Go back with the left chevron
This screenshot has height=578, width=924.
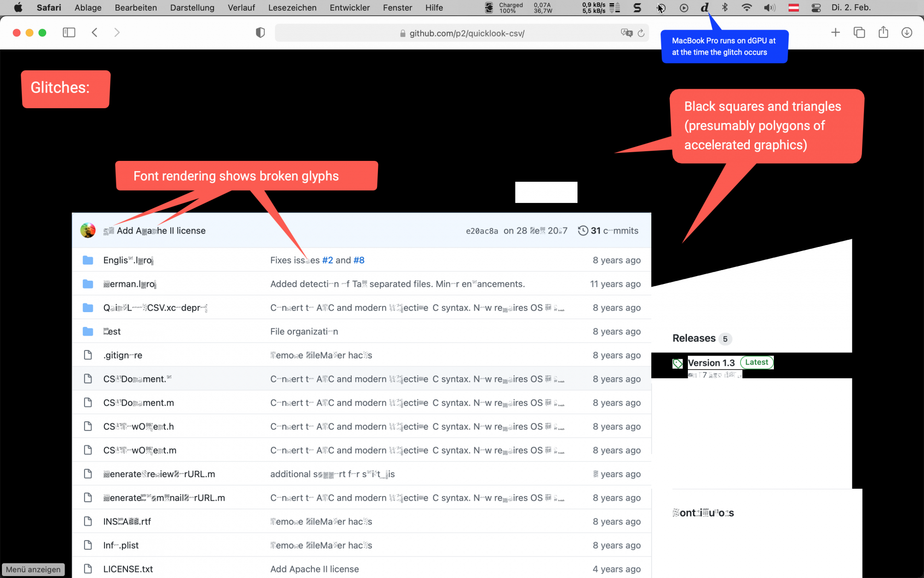pos(95,32)
